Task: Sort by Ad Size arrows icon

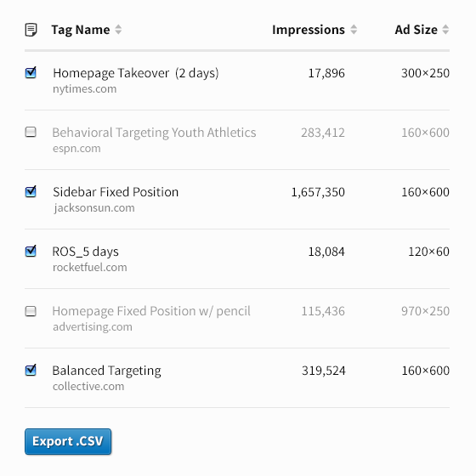Action: pos(445,30)
